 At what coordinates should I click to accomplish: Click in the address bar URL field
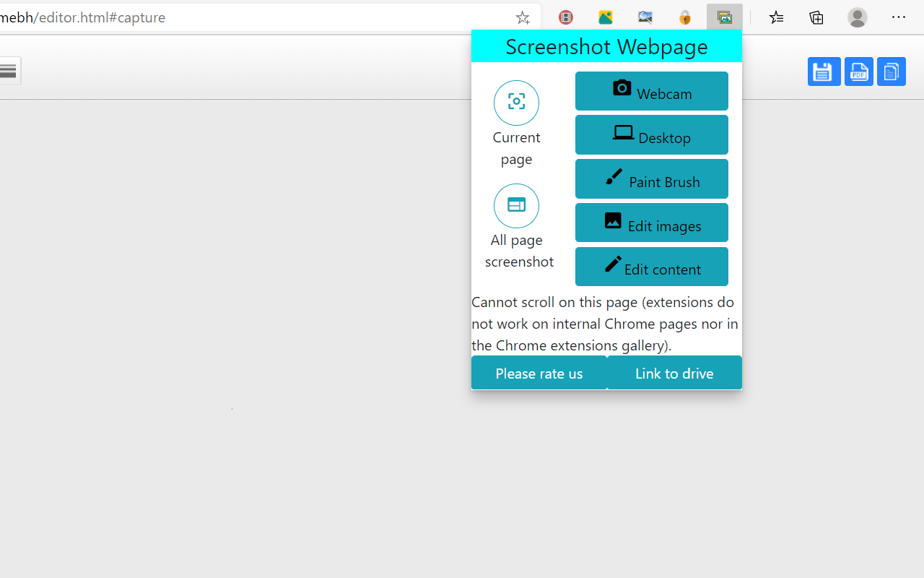point(253,17)
